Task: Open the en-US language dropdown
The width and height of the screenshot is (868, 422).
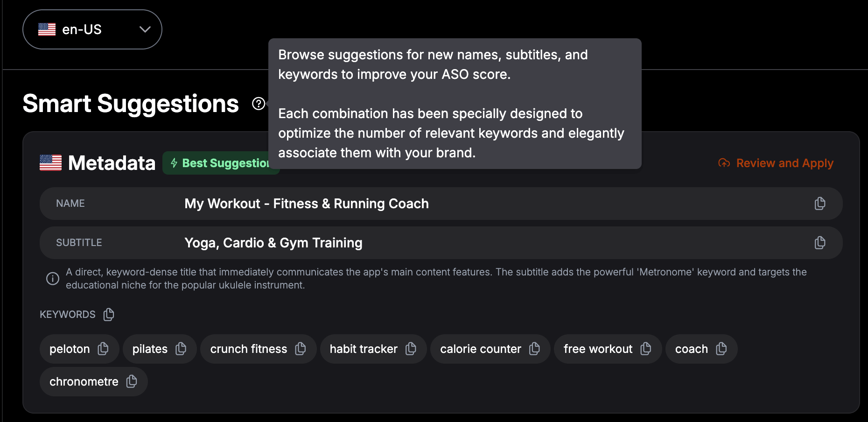Action: click(92, 29)
